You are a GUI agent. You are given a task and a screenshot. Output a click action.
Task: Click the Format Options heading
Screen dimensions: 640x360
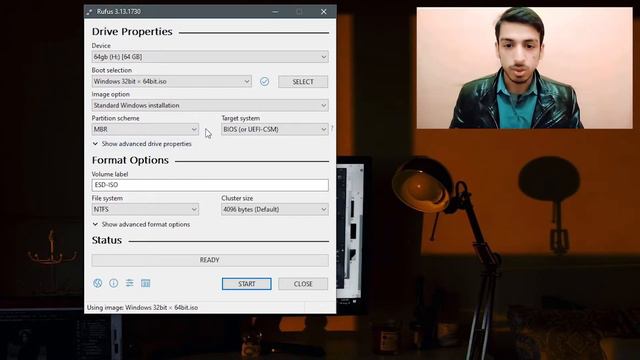(130, 160)
